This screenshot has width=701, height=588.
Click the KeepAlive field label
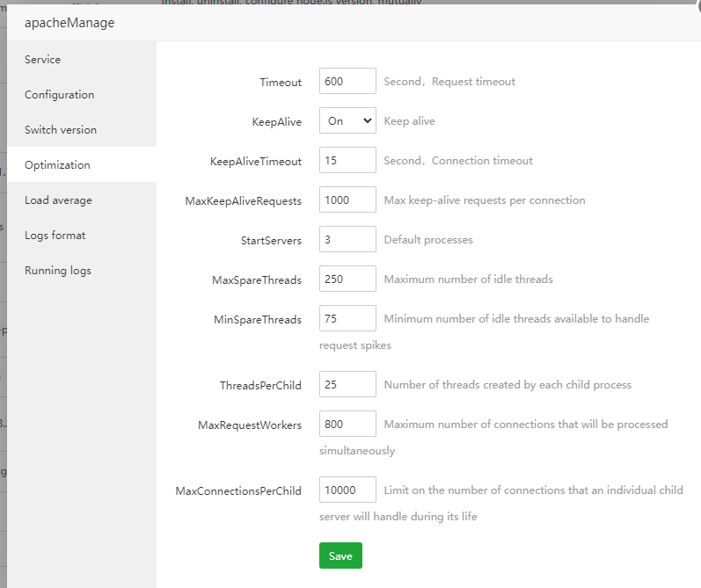(x=276, y=122)
